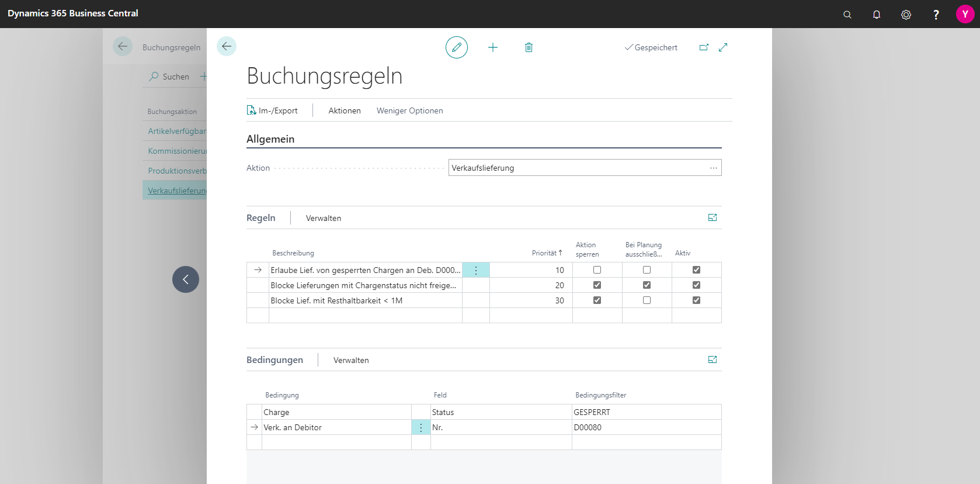Image resolution: width=980 pixels, height=484 pixels.
Task: Open Produktionsverb entry in background list
Action: tap(177, 171)
